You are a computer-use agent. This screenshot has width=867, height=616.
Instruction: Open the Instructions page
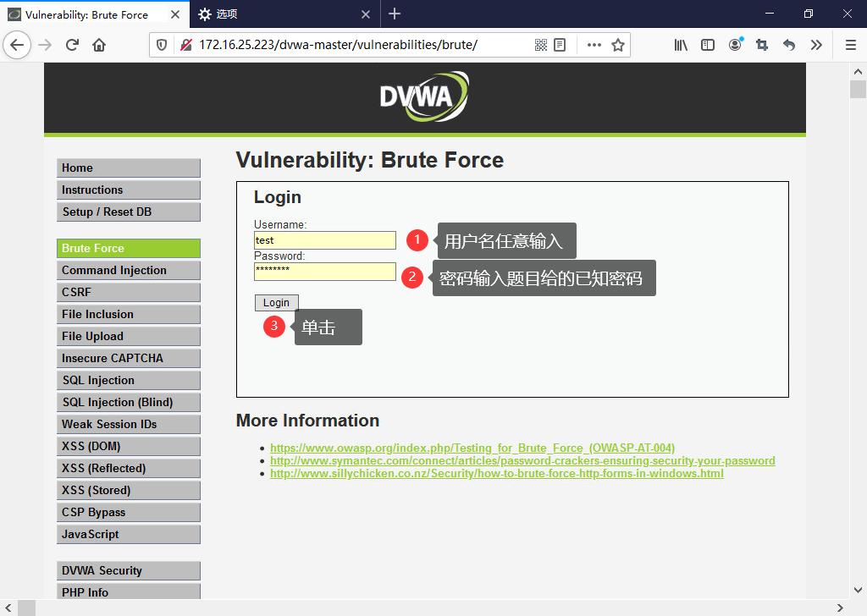[129, 190]
